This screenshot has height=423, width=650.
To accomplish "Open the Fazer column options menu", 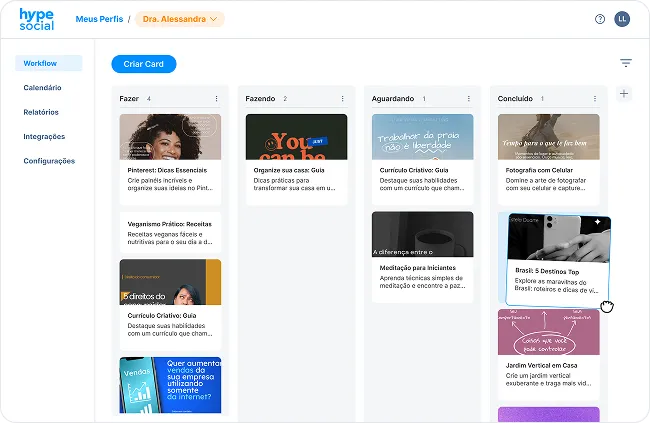I will [x=216, y=99].
